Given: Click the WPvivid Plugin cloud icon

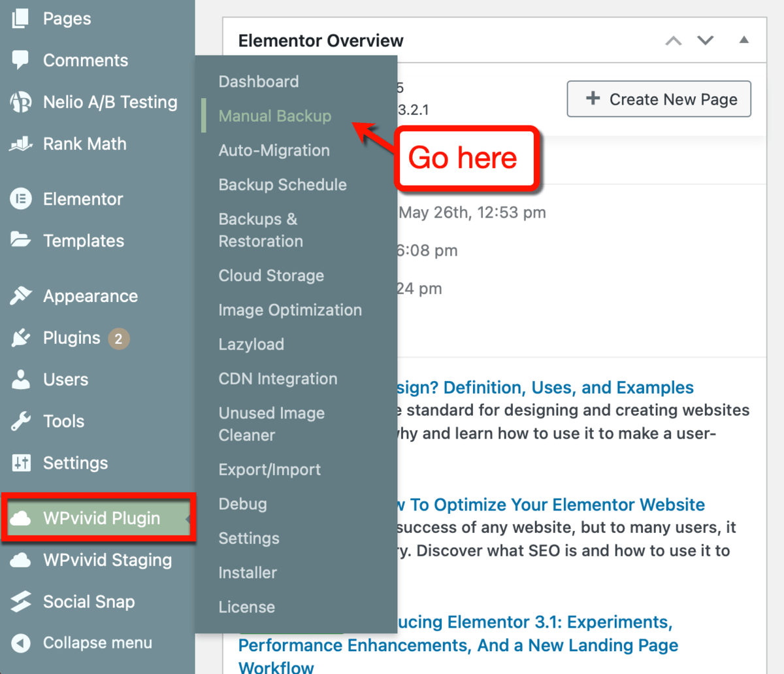Looking at the screenshot, I should [x=20, y=518].
